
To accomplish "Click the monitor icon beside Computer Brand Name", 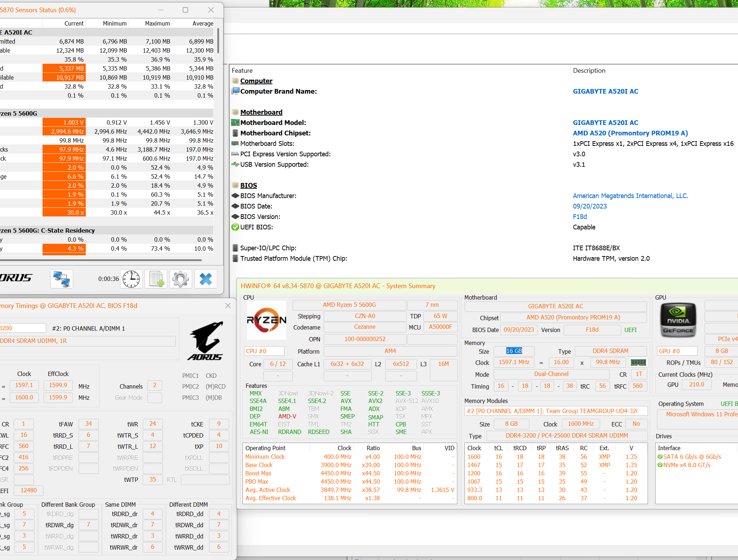I will 235,91.
